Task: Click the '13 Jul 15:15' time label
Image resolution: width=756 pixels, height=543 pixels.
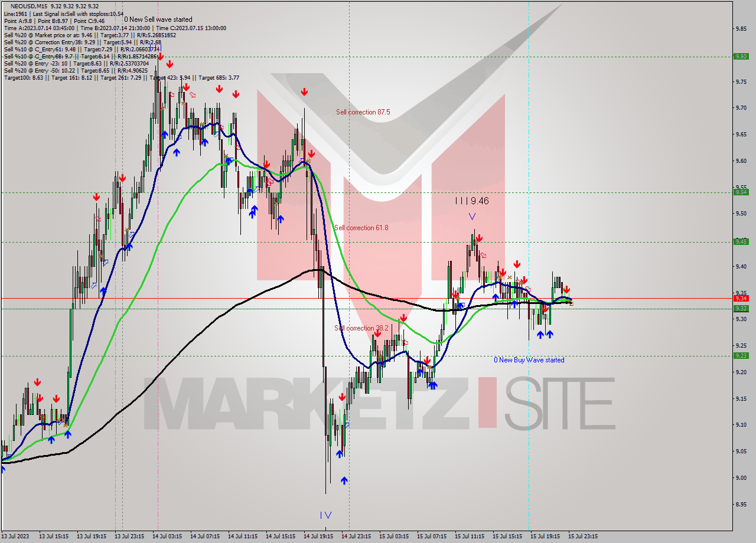Action: pyautogui.click(x=53, y=537)
